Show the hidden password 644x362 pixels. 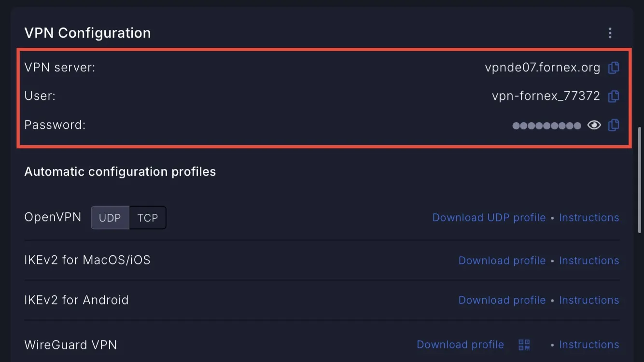point(594,125)
